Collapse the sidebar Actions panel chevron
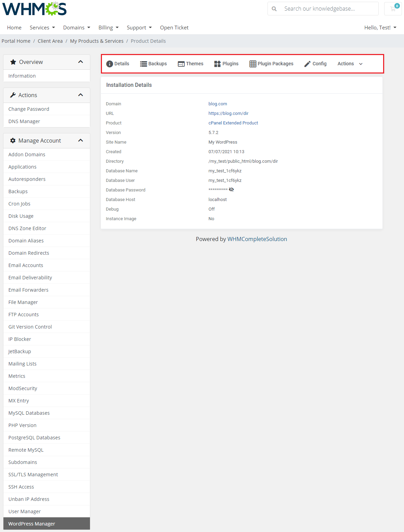Screen dimensions: 404x532 (81, 95)
